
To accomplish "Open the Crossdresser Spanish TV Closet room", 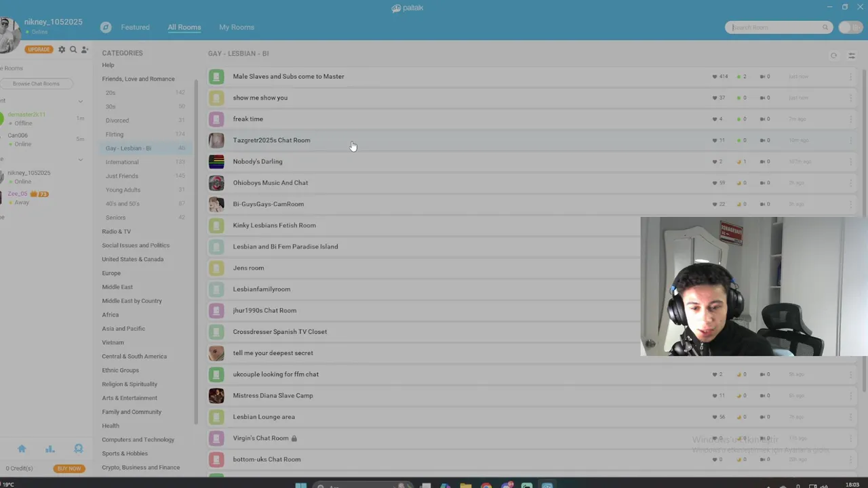I will (279, 332).
